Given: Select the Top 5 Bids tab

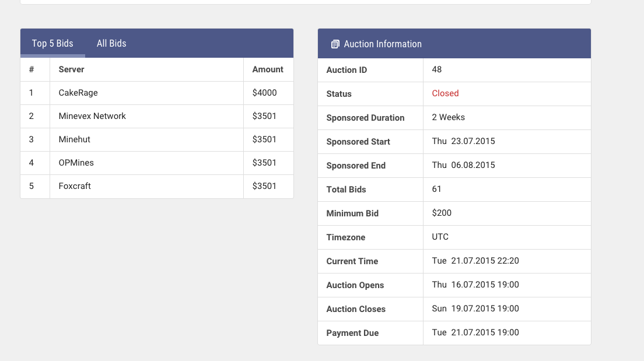Looking at the screenshot, I should click(x=52, y=43).
